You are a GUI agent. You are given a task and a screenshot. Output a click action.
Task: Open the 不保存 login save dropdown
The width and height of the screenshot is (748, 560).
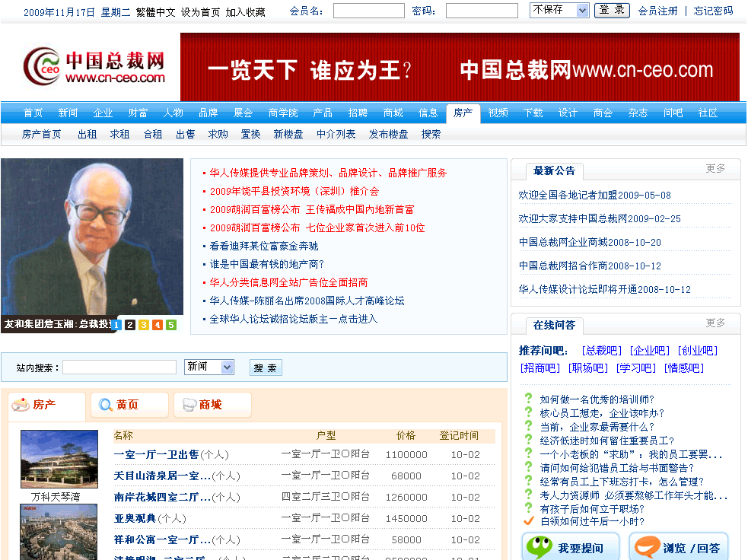tap(559, 10)
